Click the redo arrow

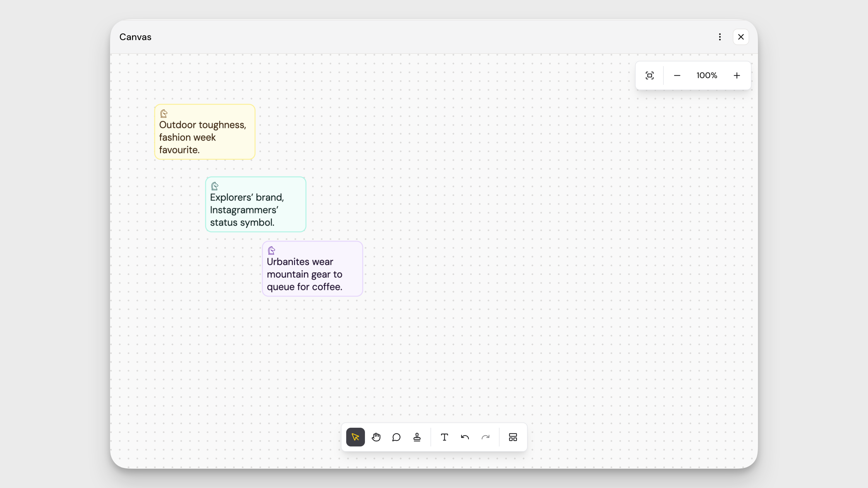(x=486, y=437)
